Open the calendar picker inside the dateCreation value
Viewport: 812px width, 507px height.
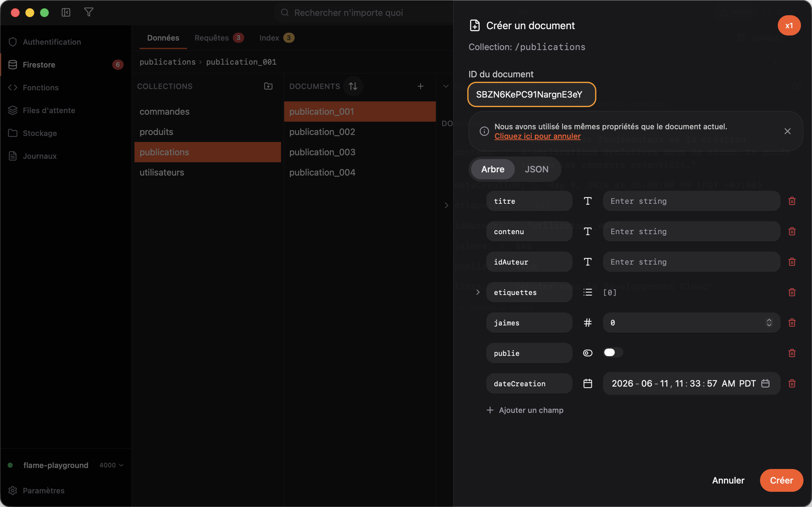coord(765,383)
